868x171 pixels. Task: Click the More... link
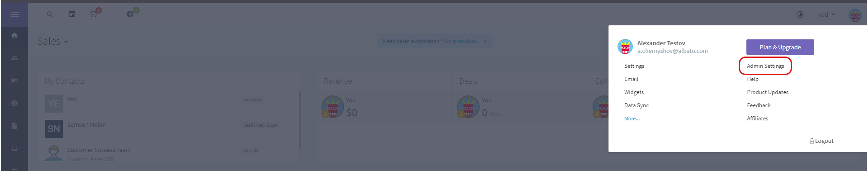(632, 119)
